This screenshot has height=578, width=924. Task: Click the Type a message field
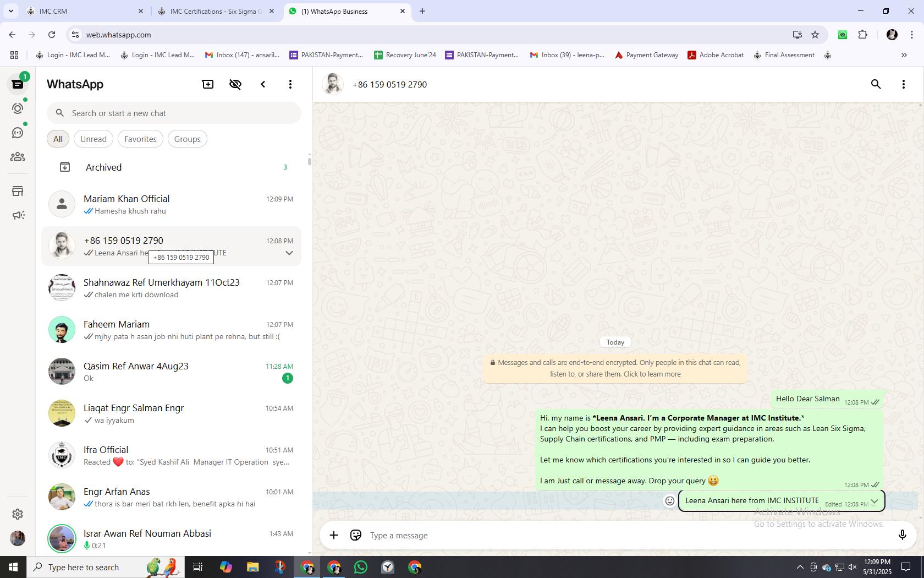pyautogui.click(x=627, y=535)
